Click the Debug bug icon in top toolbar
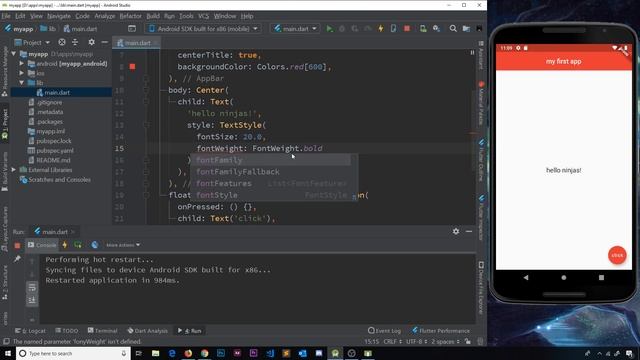The height and width of the screenshot is (360, 640). (342, 29)
